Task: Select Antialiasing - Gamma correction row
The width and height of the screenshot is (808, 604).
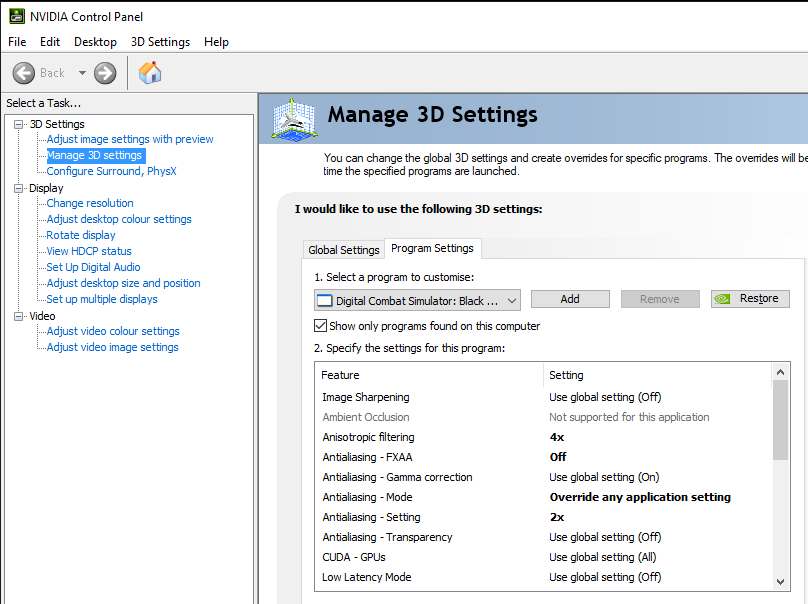Action: 544,477
